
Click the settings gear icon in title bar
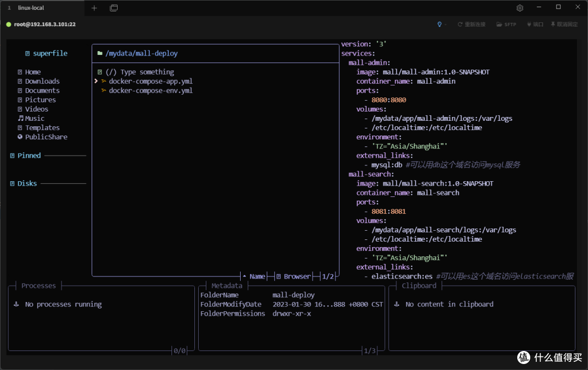[520, 8]
